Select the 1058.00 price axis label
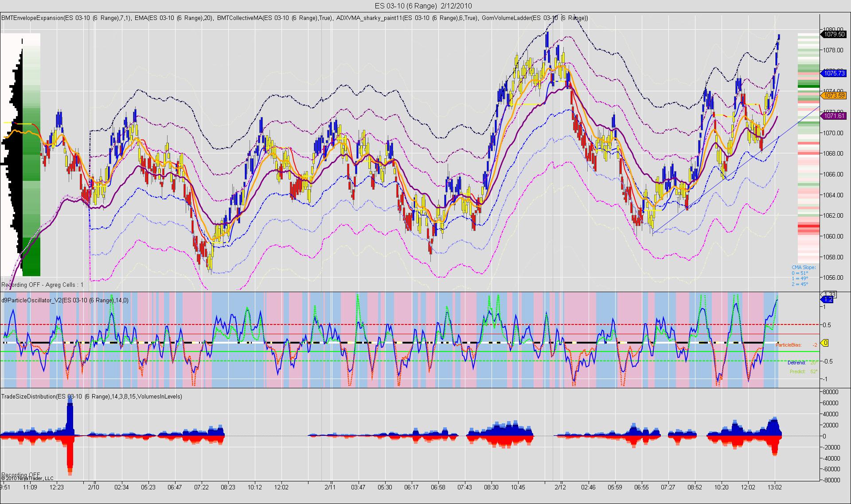 click(x=834, y=257)
